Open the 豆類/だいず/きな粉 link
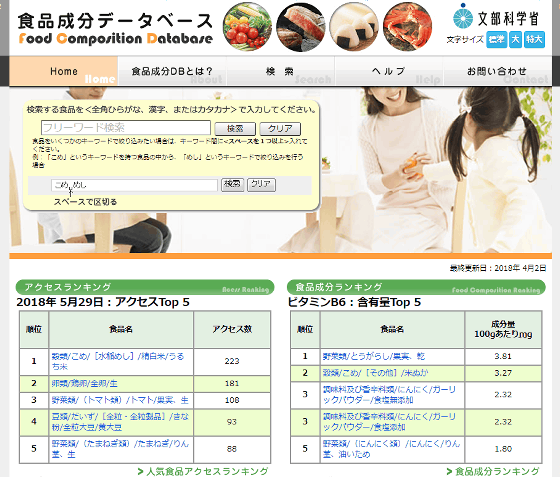This screenshot has height=477, width=560. click(x=120, y=422)
